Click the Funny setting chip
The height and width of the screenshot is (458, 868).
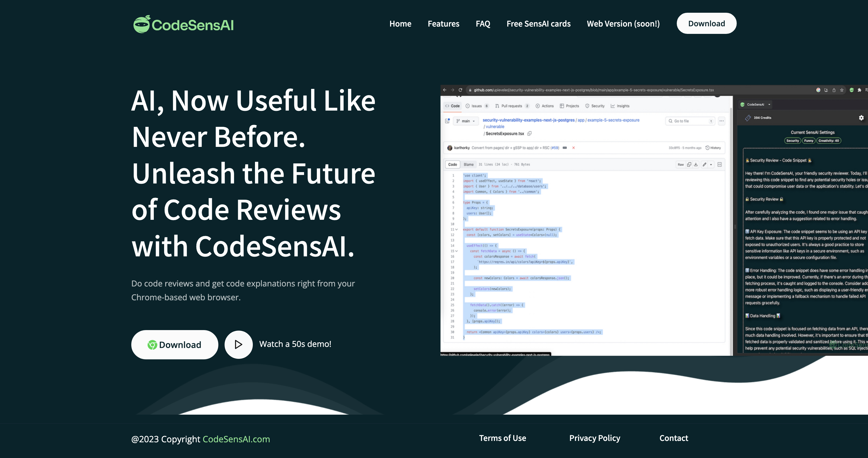coord(809,141)
